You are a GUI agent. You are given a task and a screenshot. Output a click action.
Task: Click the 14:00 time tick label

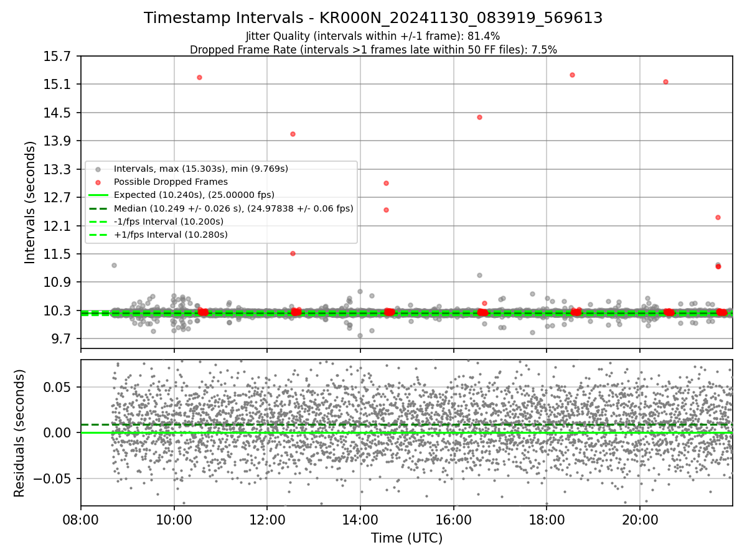[360, 519]
